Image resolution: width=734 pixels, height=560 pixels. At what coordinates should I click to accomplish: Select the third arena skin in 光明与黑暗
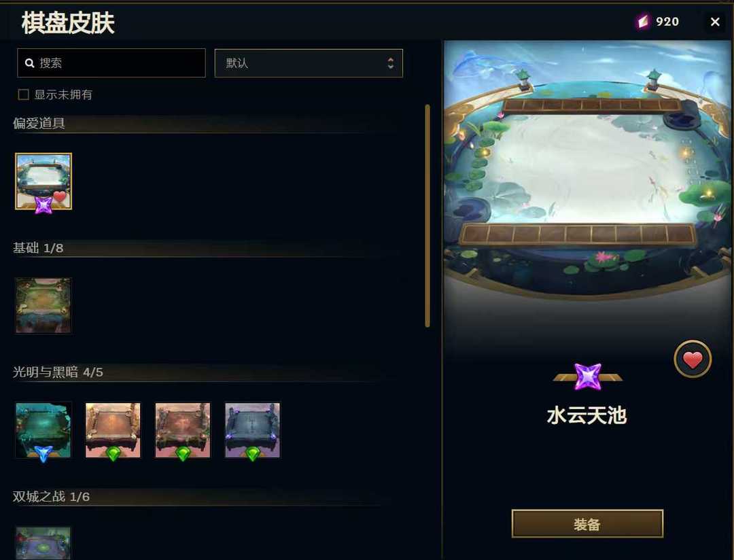(183, 430)
